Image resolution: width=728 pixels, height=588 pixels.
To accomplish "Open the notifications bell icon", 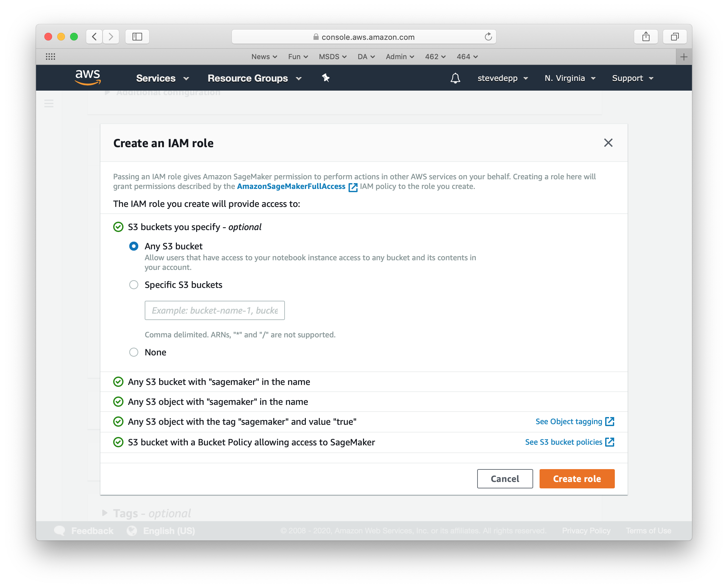I will point(455,78).
